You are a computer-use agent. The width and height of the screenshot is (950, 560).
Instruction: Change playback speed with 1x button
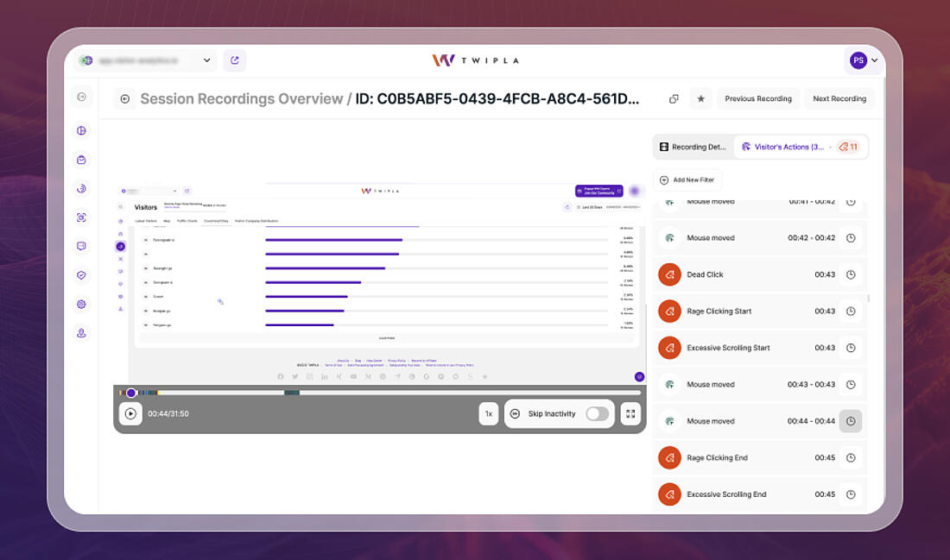[x=488, y=414]
